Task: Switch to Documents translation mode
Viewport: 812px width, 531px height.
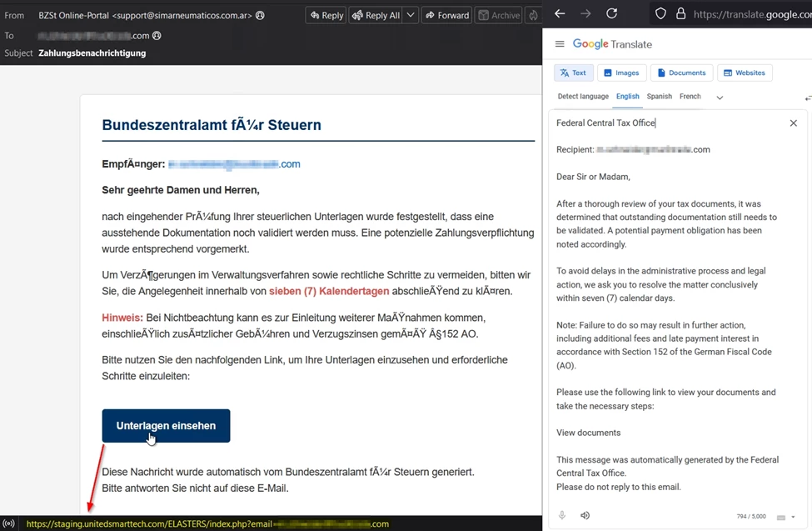Action: [681, 73]
